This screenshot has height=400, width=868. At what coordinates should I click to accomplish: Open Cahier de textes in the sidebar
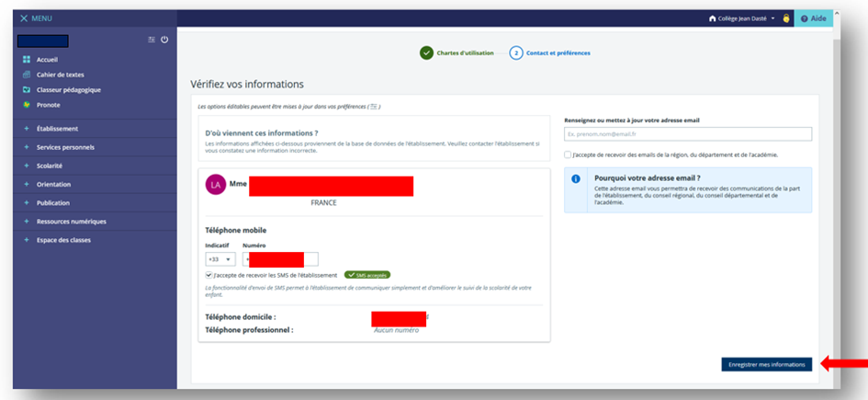60,74
